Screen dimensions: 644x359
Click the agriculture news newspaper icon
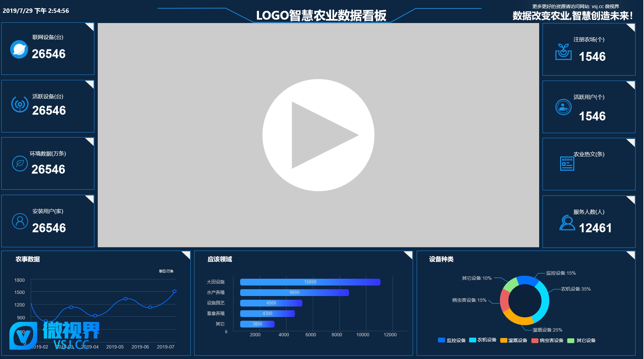(x=567, y=164)
